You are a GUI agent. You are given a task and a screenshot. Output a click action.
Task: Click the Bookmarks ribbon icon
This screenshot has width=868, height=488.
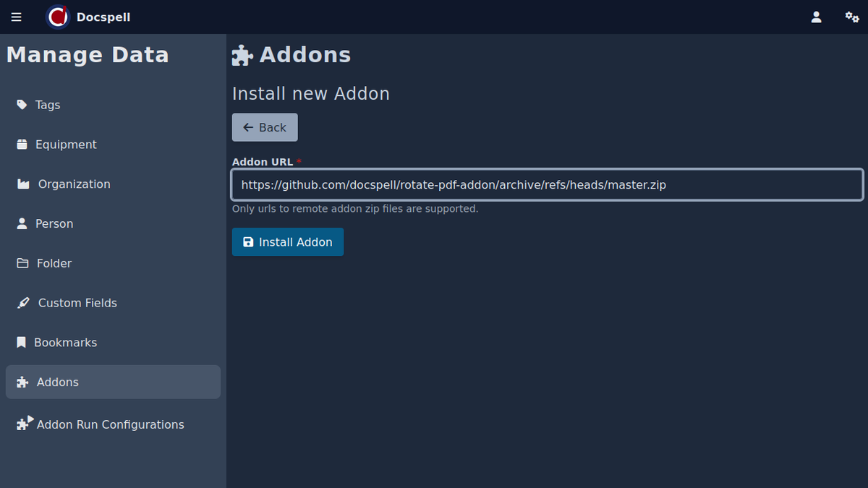point(21,343)
